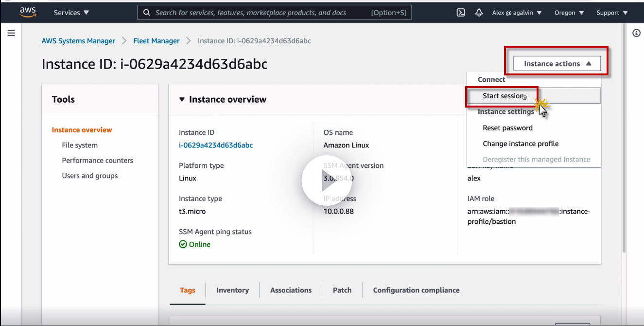The width and height of the screenshot is (644, 326).
Task: Click the Amazon Linux OS name
Action: [x=346, y=145]
